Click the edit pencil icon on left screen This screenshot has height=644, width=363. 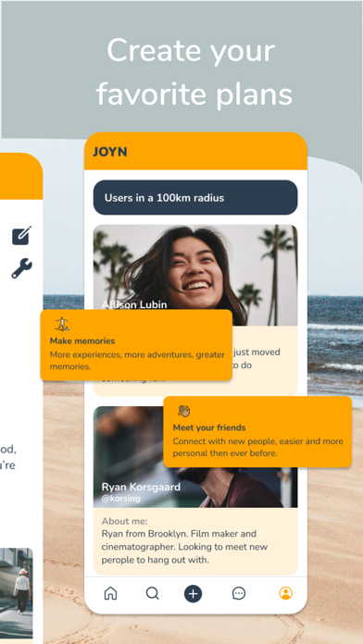point(22,235)
